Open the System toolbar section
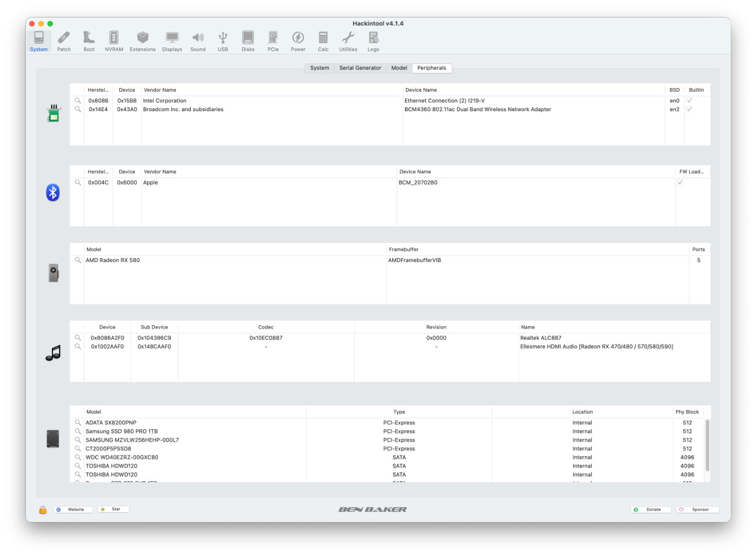 [x=39, y=41]
